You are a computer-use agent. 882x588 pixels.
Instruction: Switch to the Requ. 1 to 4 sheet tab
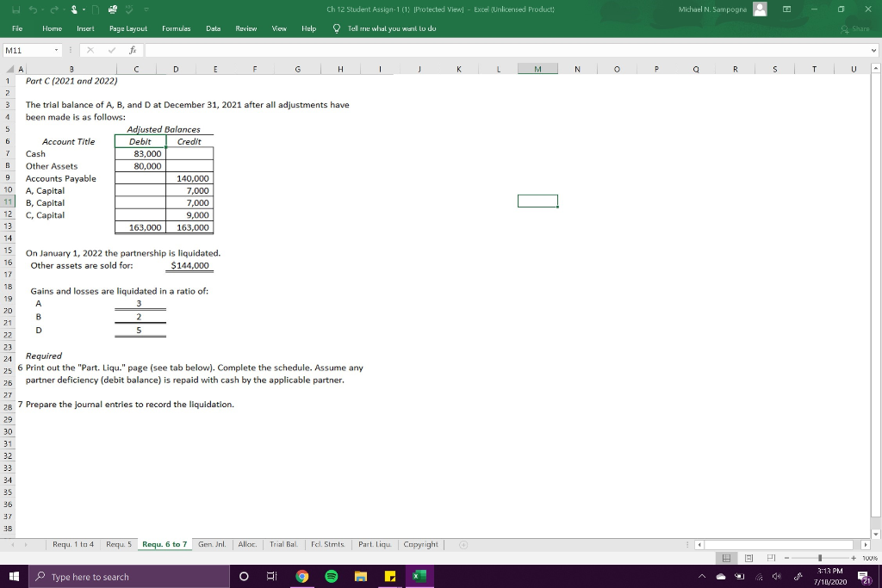coord(73,544)
